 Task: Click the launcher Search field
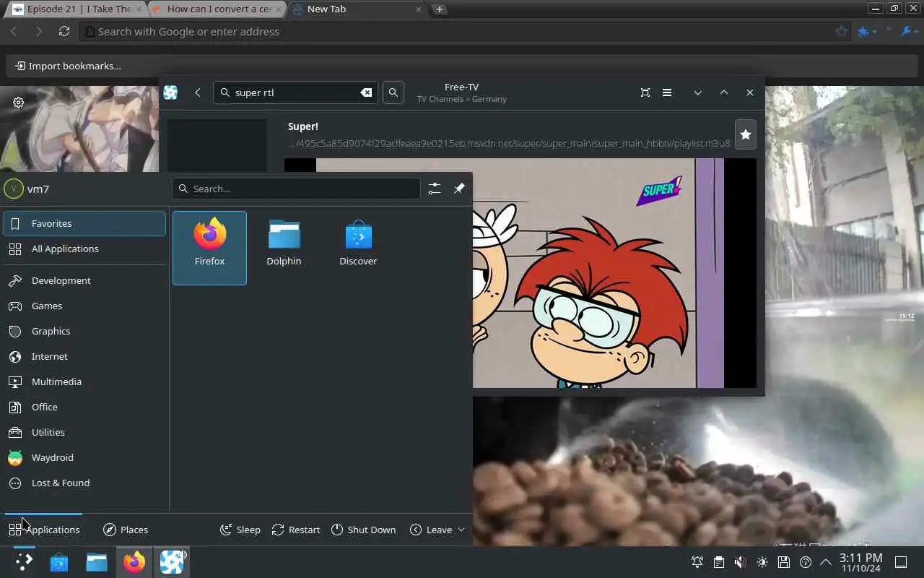point(296,189)
